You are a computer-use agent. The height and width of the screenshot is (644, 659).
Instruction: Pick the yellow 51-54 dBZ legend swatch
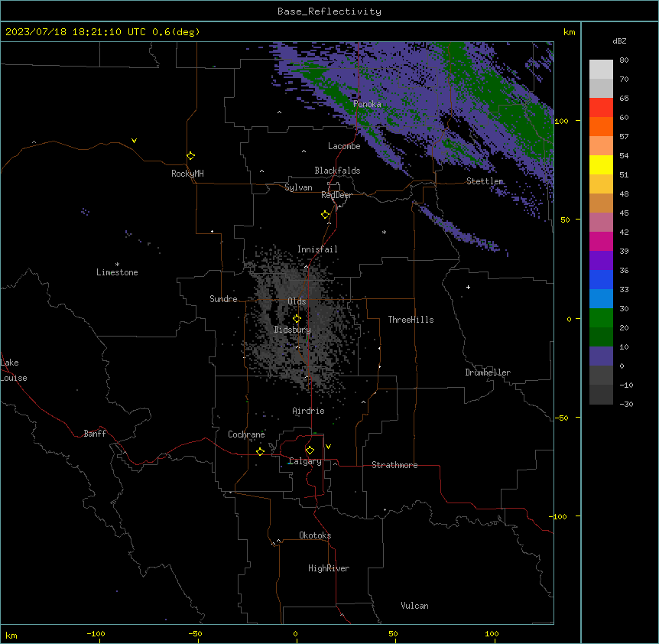[601, 164]
